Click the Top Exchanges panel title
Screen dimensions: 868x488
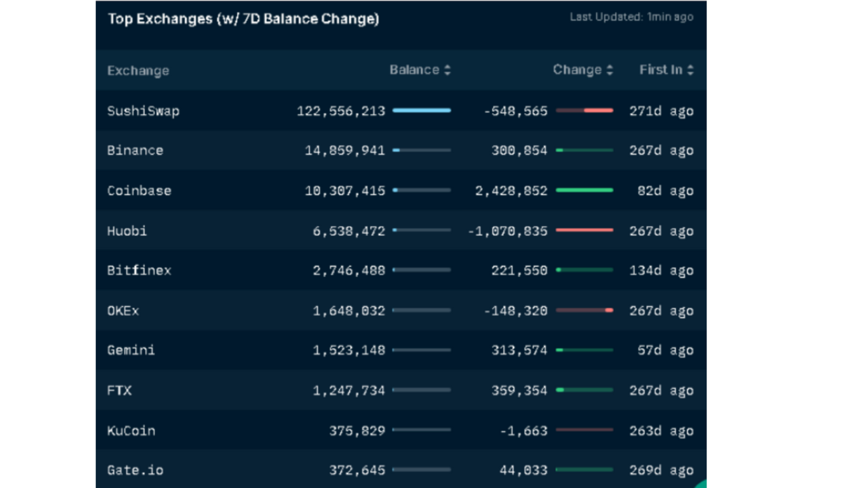[x=243, y=19]
